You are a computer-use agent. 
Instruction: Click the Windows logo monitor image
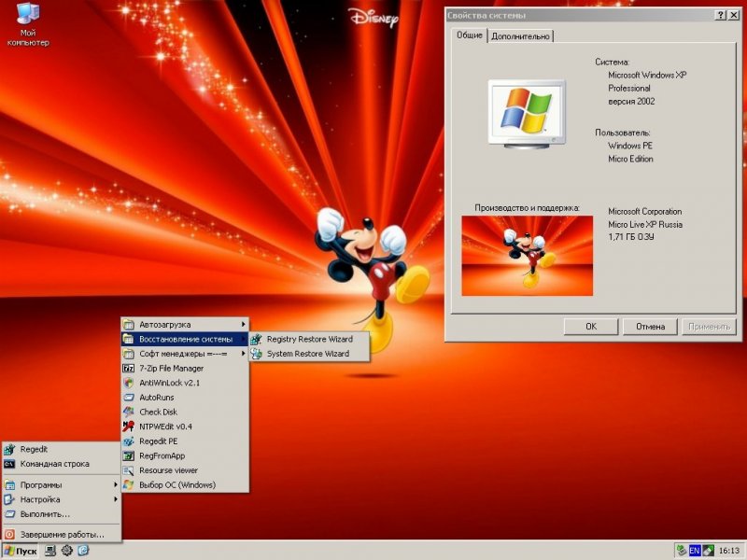click(x=527, y=114)
